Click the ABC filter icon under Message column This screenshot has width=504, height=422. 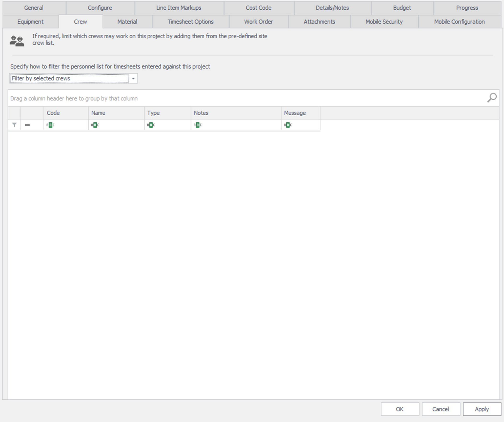[288, 125]
